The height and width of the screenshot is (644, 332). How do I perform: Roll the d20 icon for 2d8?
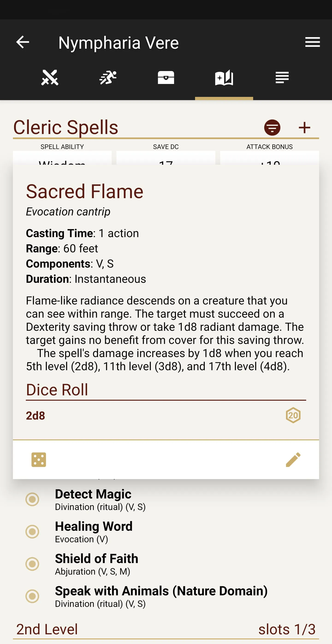(x=293, y=415)
